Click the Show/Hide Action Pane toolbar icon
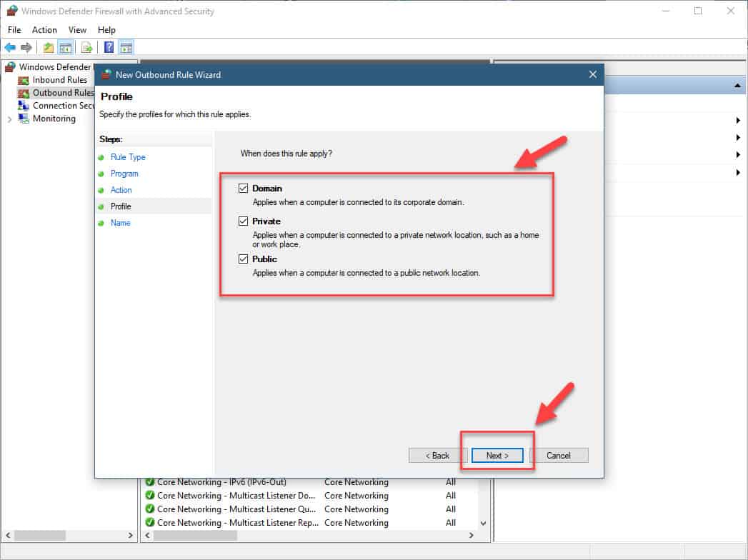Viewport: 748px width, 560px height. [126, 47]
